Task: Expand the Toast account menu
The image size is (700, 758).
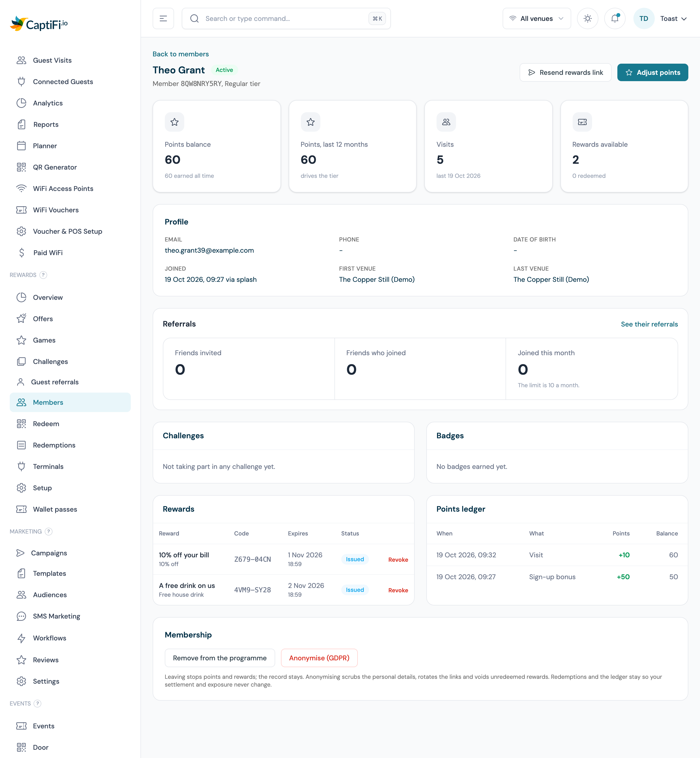Action: coord(673,18)
